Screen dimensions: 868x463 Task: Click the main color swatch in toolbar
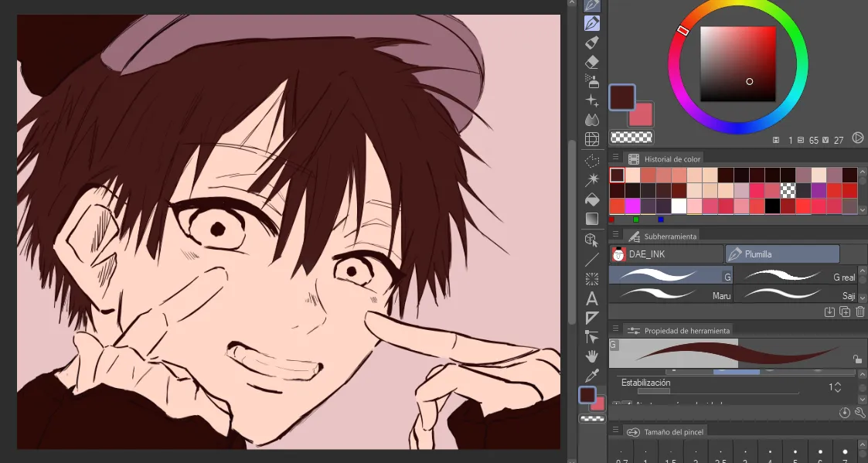point(587,395)
